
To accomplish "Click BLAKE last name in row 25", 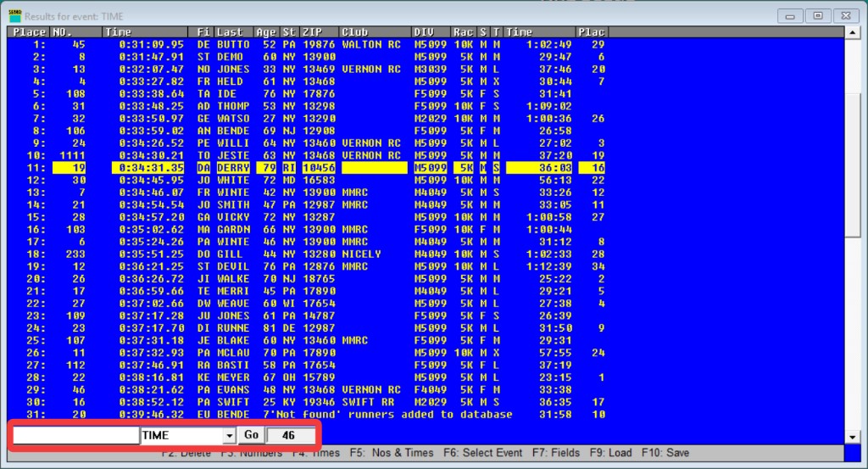I will 233,341.
